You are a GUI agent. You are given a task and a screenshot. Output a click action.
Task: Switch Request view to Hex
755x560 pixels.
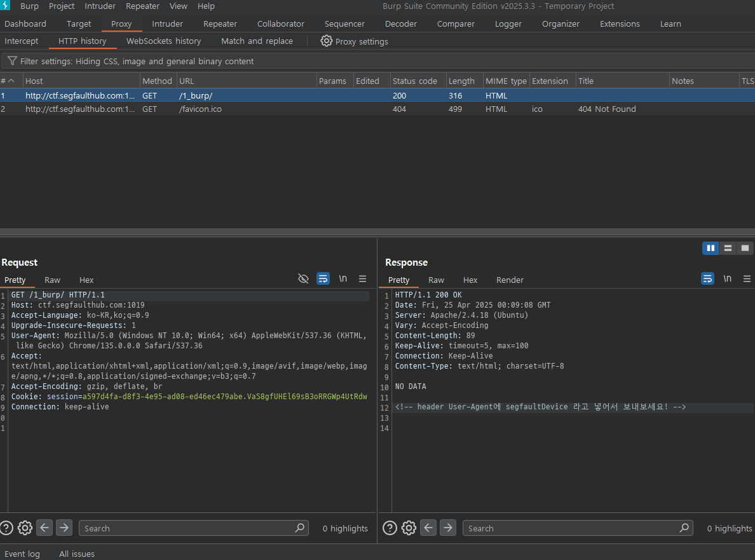point(86,280)
